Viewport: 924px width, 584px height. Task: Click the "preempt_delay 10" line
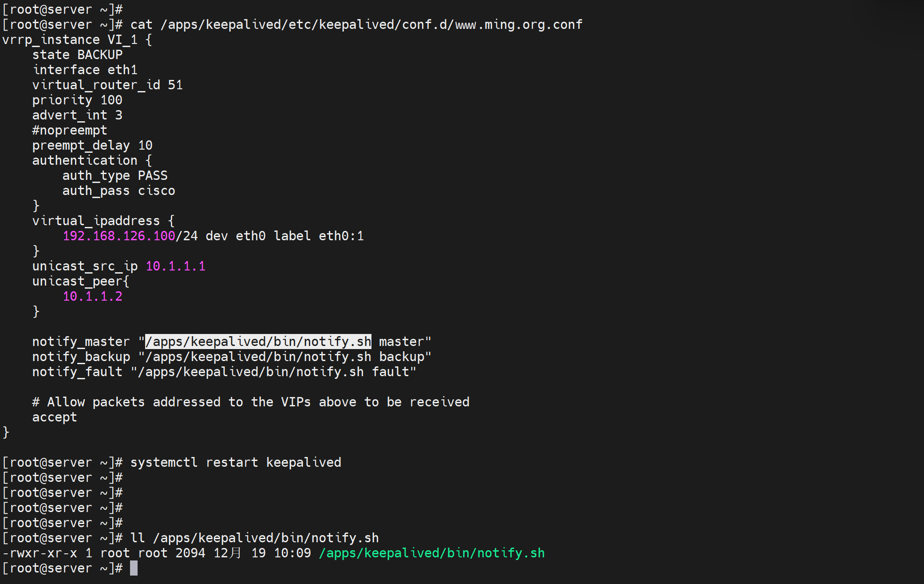92,145
